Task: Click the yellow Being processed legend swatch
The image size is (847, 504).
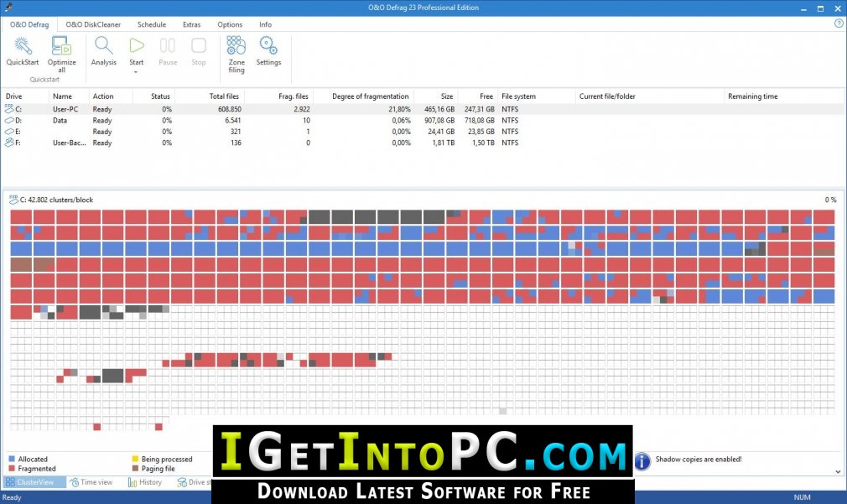Action: click(x=135, y=460)
